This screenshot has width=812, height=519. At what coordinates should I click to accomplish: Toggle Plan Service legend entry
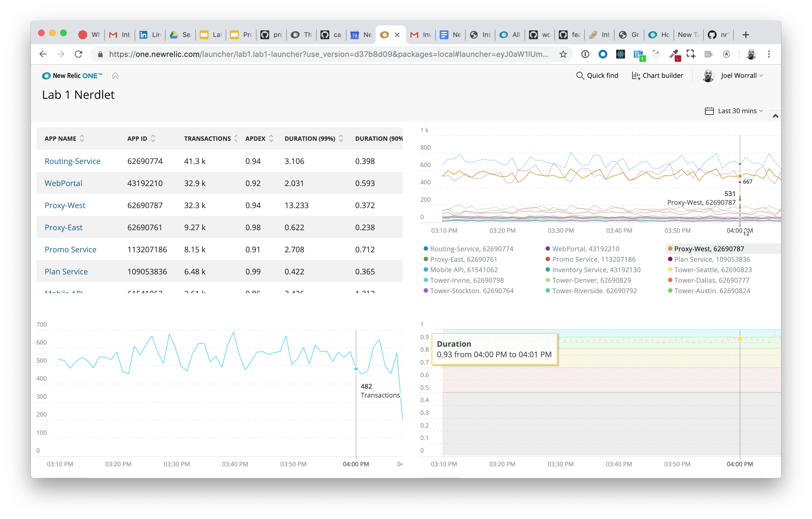(712, 259)
